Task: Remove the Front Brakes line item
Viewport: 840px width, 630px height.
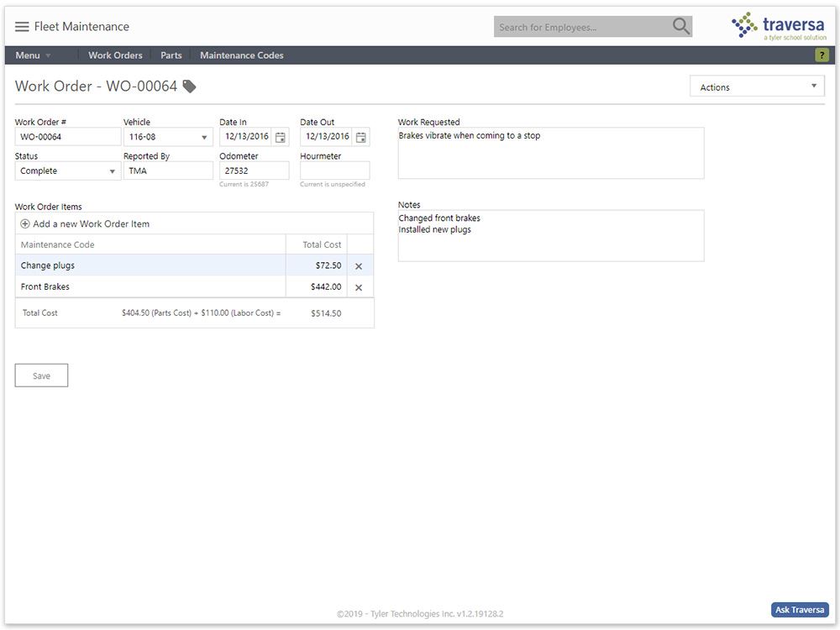Action: (x=359, y=286)
